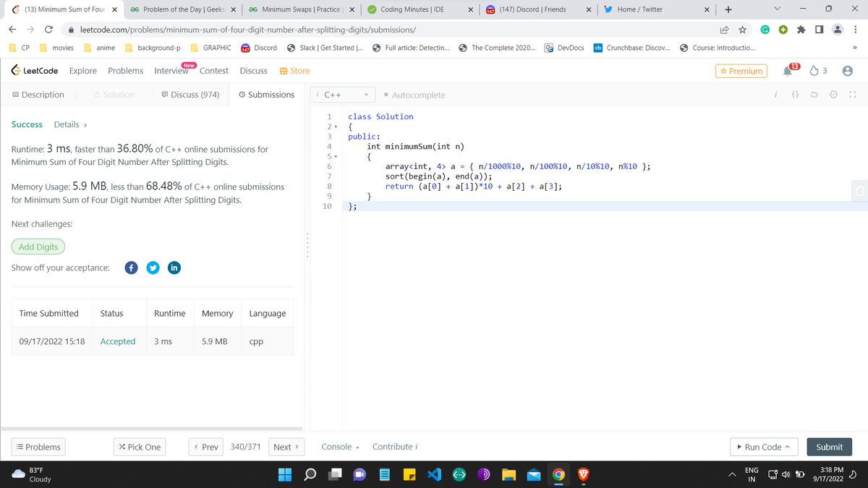
Task: Open the Store link
Action: tap(294, 71)
